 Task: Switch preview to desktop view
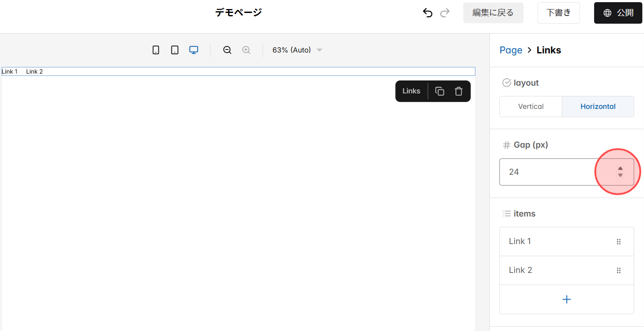(x=193, y=49)
